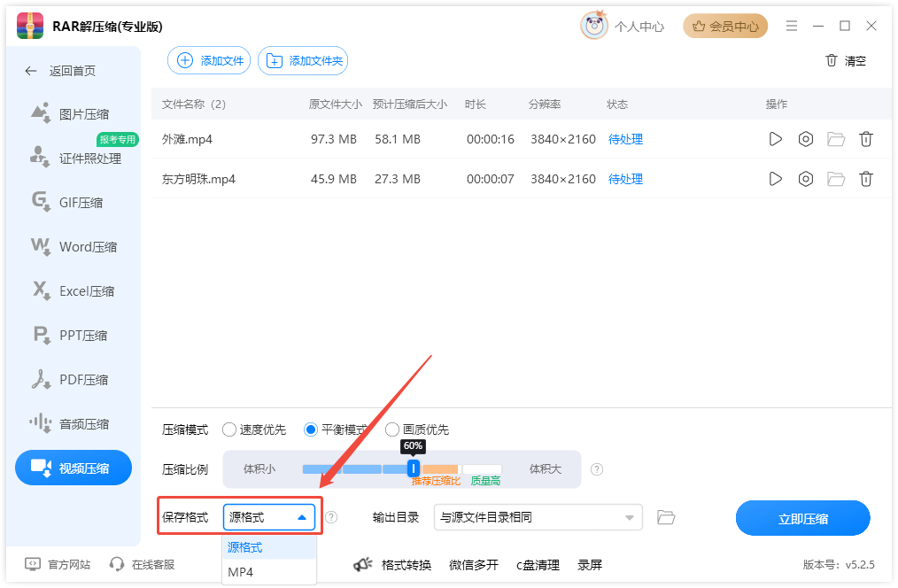Image resolution: width=898 pixels, height=588 pixels.
Task: Click the megaphone announcement icon
Action: [x=362, y=565]
